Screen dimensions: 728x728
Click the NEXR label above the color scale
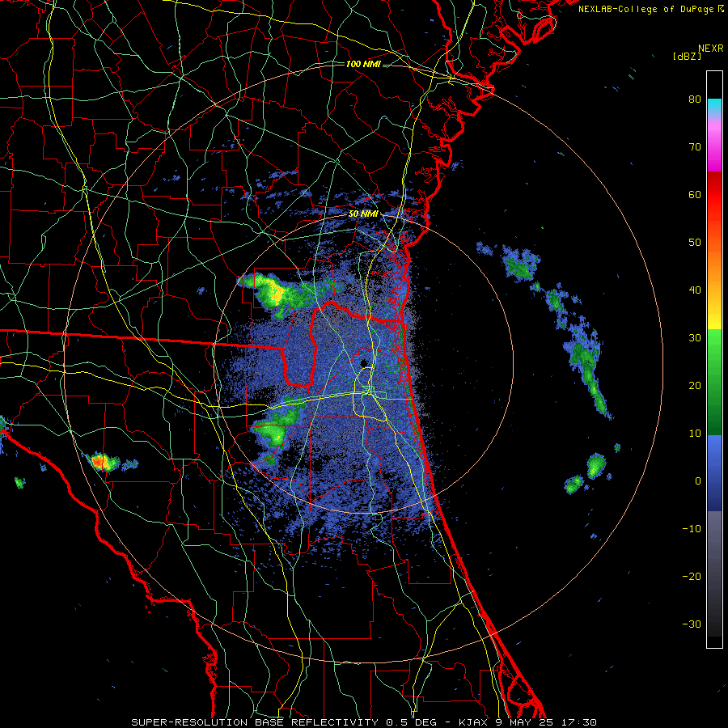710,49
